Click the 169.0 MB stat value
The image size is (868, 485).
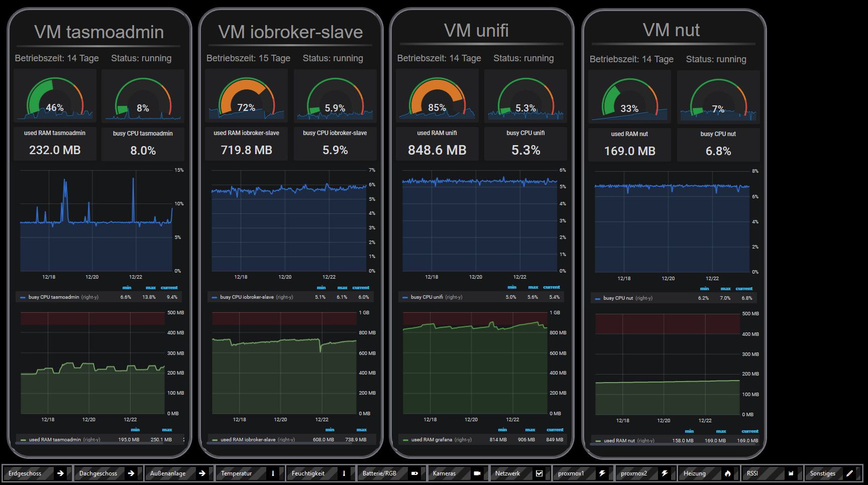pos(629,151)
